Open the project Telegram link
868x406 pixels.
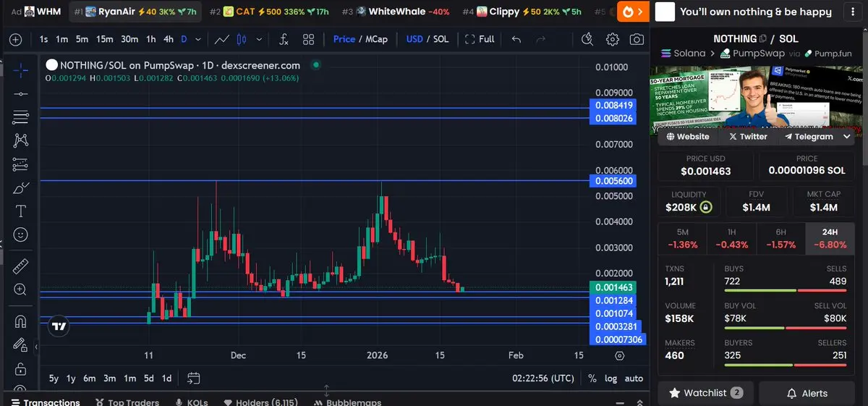(809, 136)
